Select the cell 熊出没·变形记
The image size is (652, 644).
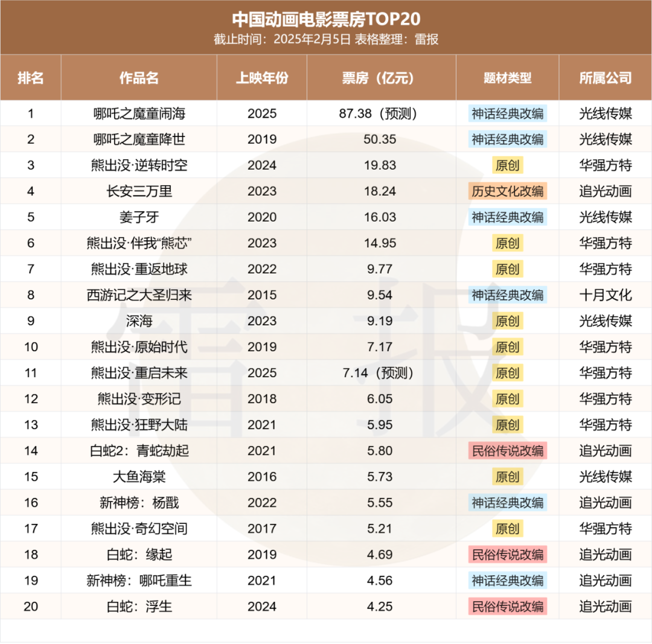(139, 399)
